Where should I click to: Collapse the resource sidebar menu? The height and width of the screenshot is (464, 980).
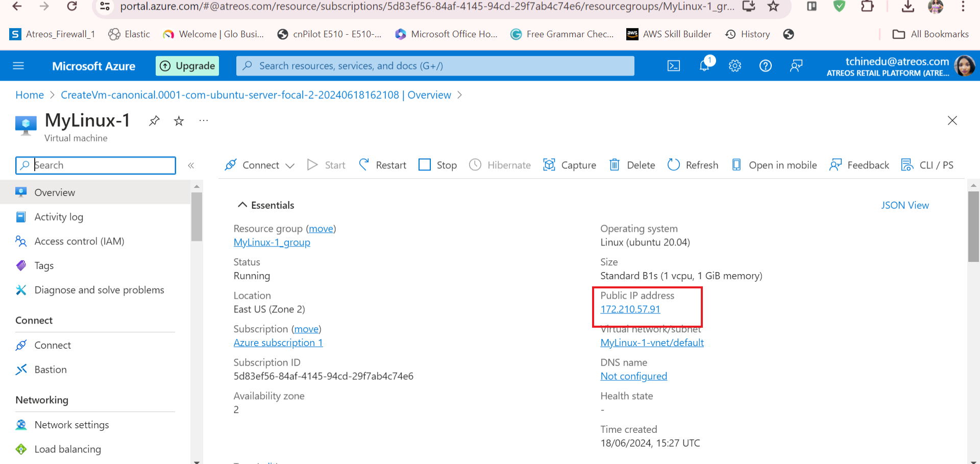tap(191, 165)
